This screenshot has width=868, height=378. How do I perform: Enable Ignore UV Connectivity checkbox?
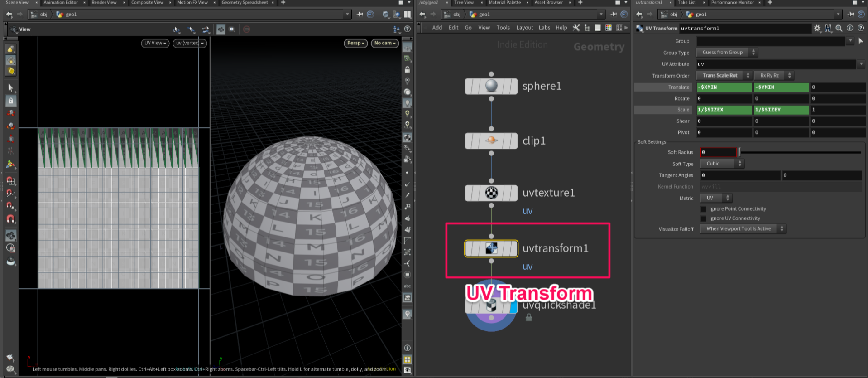point(703,218)
